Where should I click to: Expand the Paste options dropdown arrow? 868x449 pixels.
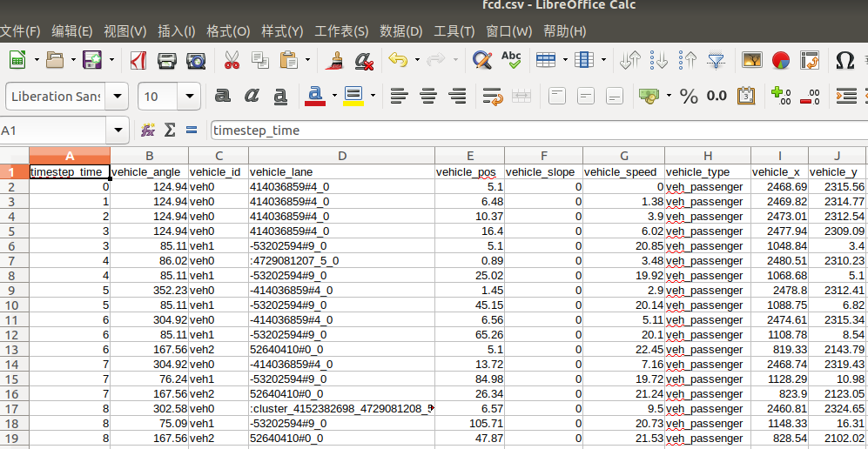pos(308,60)
